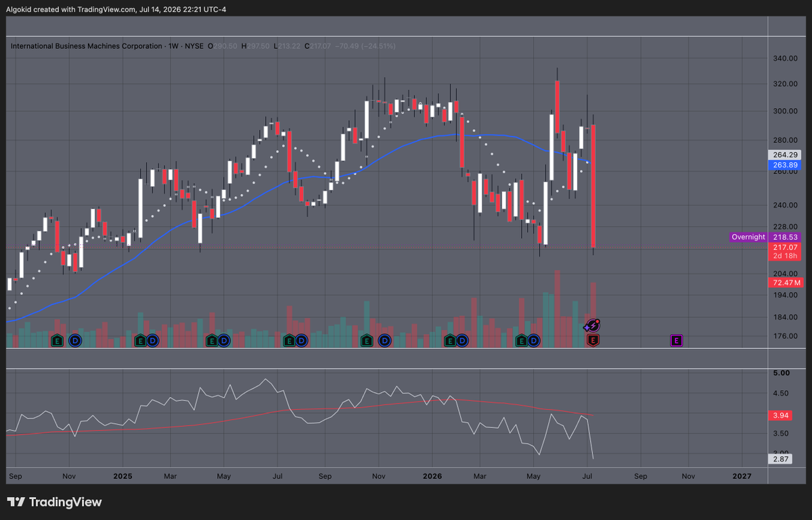
Task: Click the −70.49 (−24.51%) change value
Action: 367,46
